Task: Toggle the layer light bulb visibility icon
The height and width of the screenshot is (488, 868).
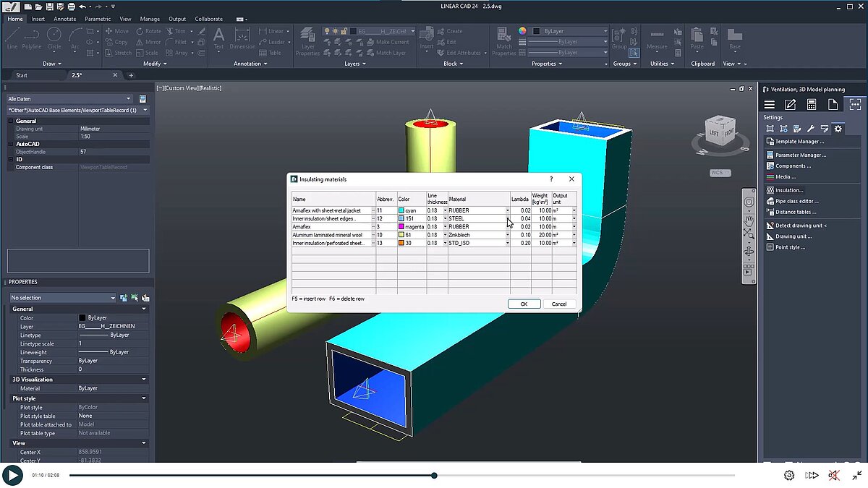Action: point(327,31)
